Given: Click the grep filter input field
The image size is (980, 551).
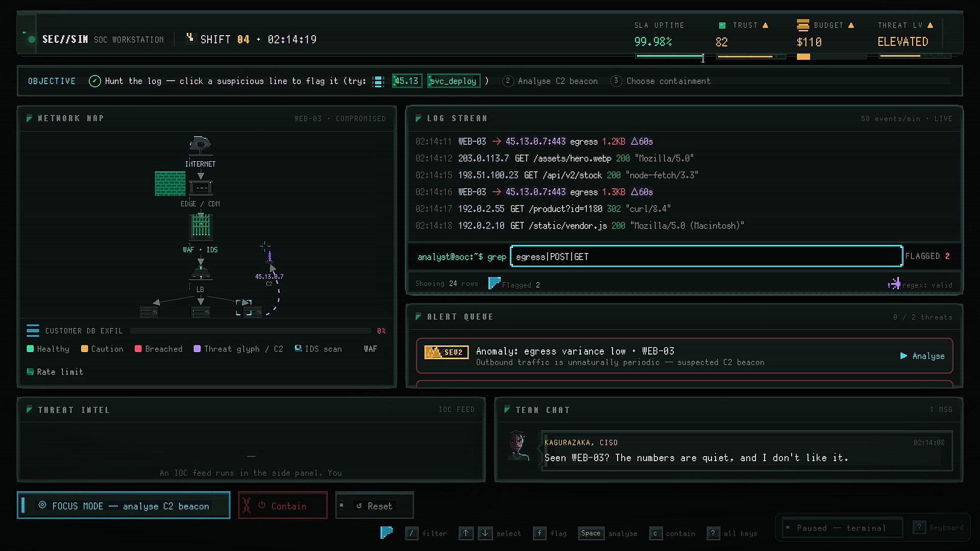Looking at the screenshot, I should (x=706, y=257).
